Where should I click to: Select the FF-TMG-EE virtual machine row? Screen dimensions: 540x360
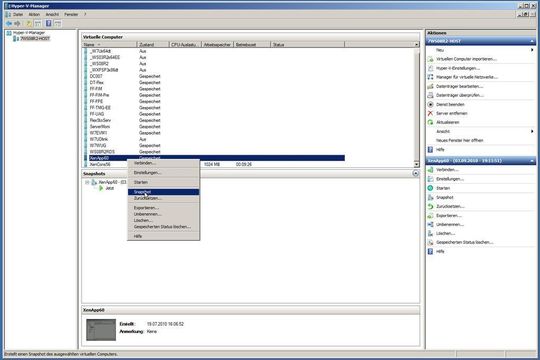(214, 108)
